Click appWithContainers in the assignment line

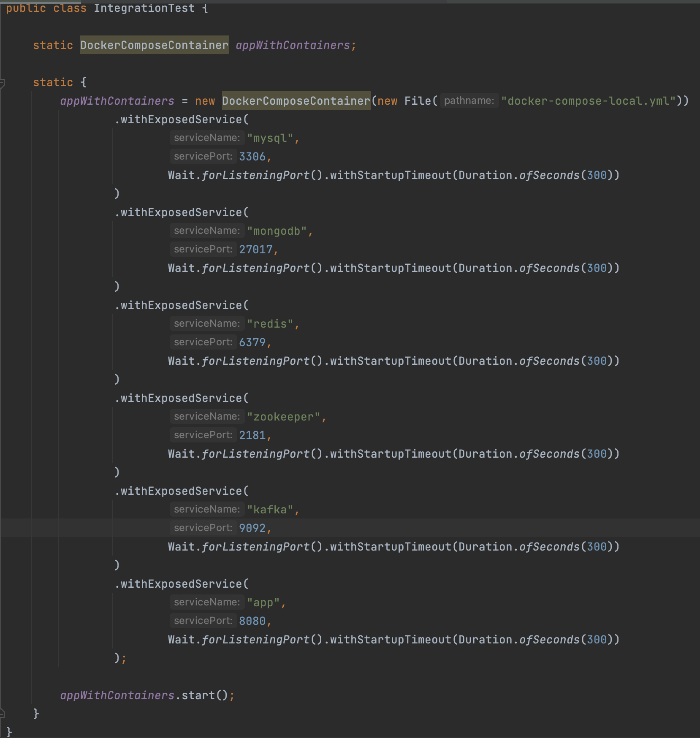pos(117,101)
